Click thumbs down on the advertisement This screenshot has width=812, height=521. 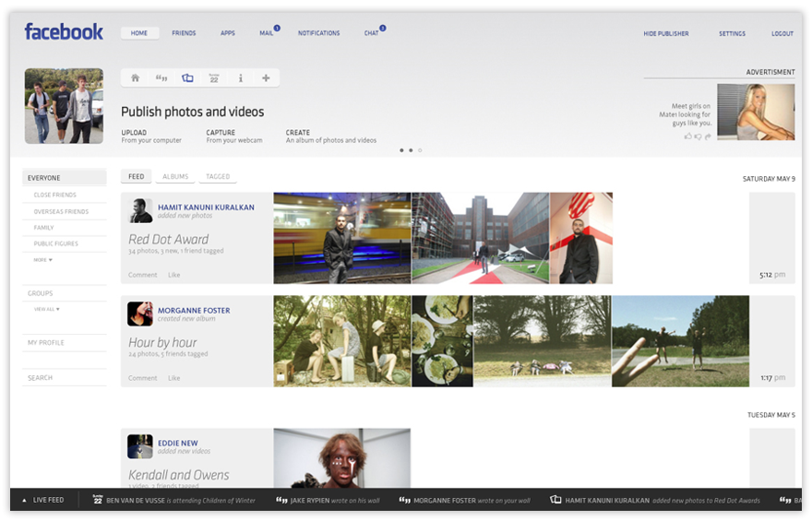(x=698, y=136)
